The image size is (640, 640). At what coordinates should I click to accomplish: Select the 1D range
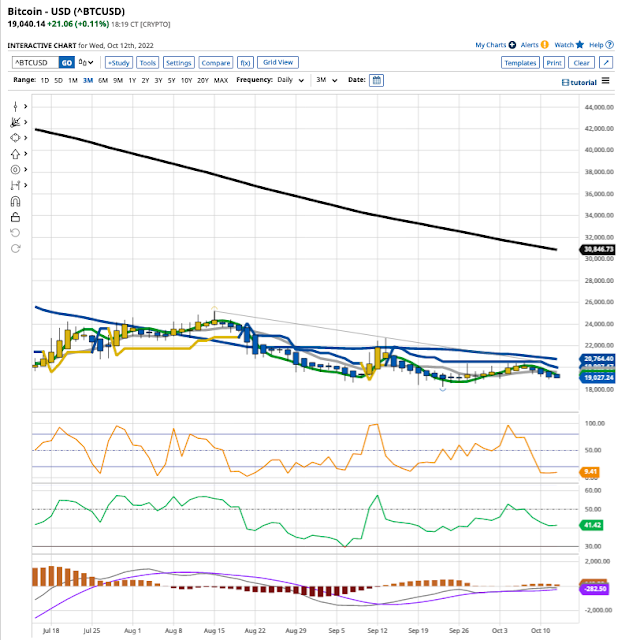[45, 80]
